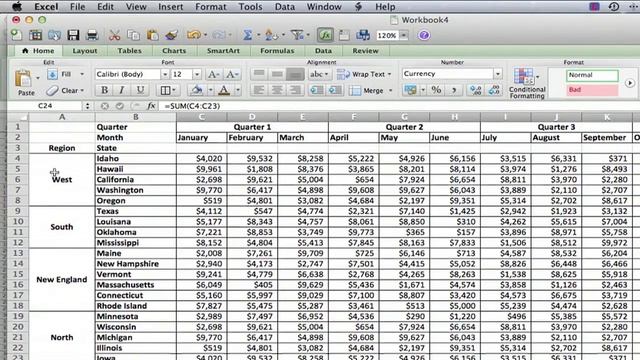The width and height of the screenshot is (640, 360).
Task: Open the Format menu in menu bar
Action: pyautogui.click(x=211, y=7)
